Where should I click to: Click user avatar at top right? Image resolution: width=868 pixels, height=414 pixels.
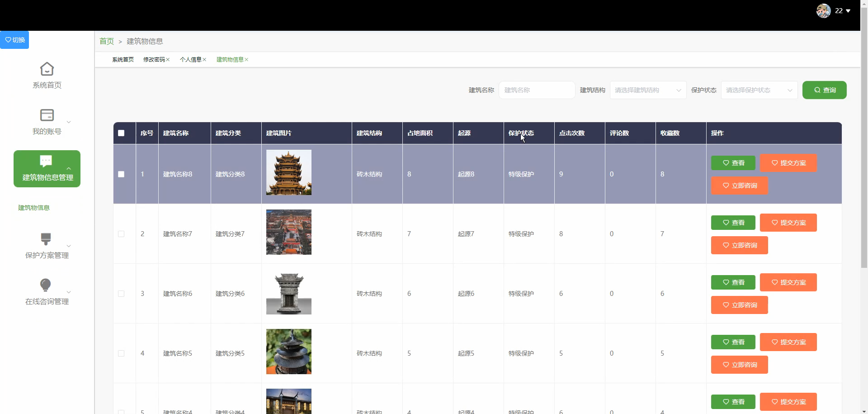pos(823,11)
